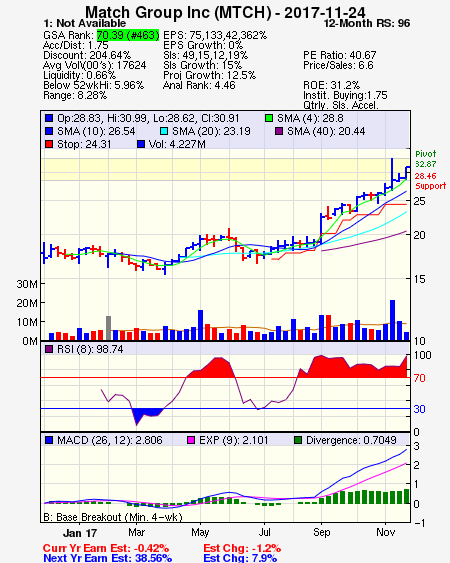Screen dimensions: 450x563
Task: Click the Qtrly. Sls. Accel. text
Action: 341,105
